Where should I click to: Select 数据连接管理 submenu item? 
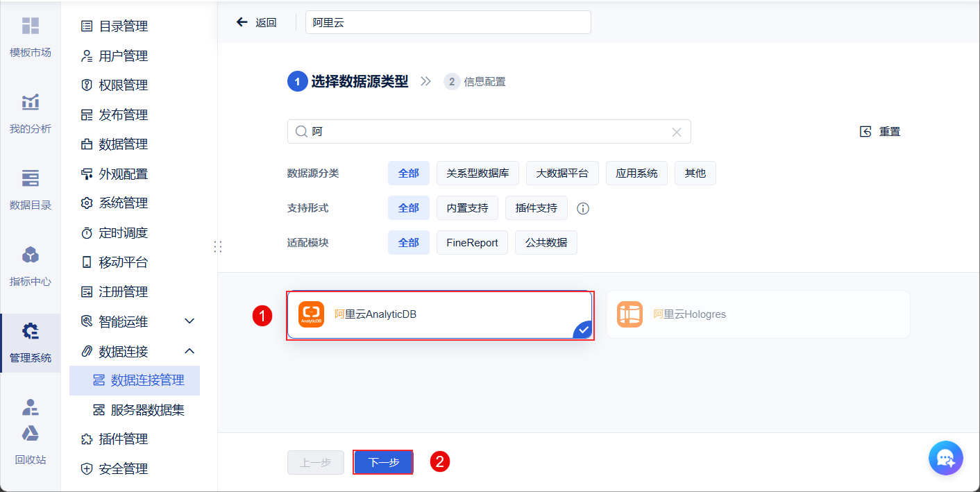pyautogui.click(x=135, y=380)
